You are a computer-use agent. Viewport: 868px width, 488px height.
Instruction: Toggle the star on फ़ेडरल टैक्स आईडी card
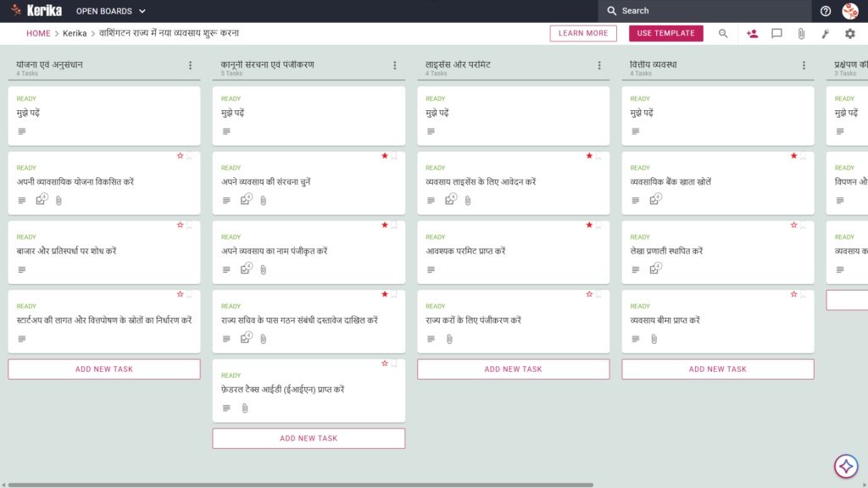[x=385, y=363]
